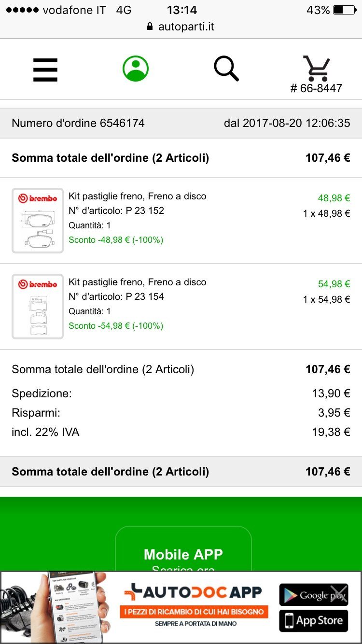Tap order number 6546174 header
Screen dimensions: 362x644
point(78,123)
